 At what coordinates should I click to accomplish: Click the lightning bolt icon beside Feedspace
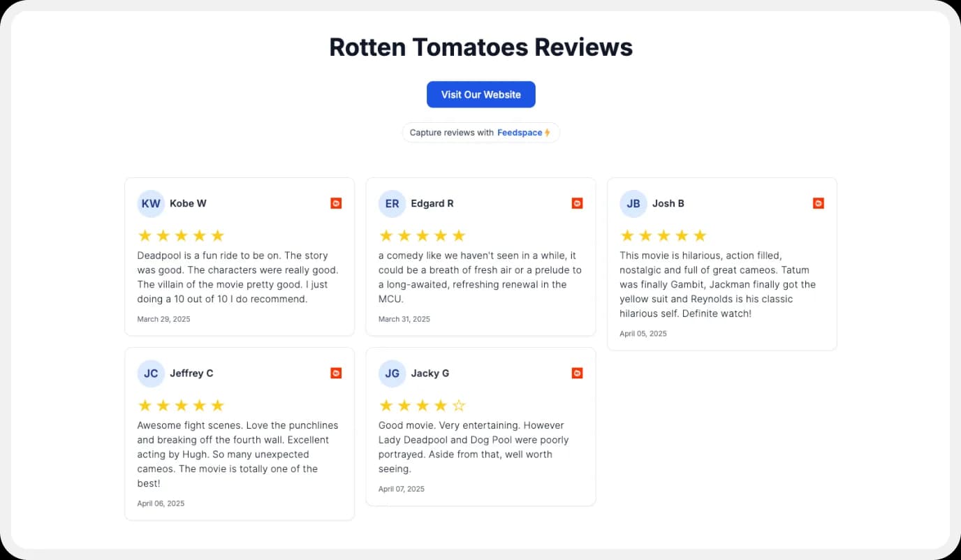(x=548, y=132)
